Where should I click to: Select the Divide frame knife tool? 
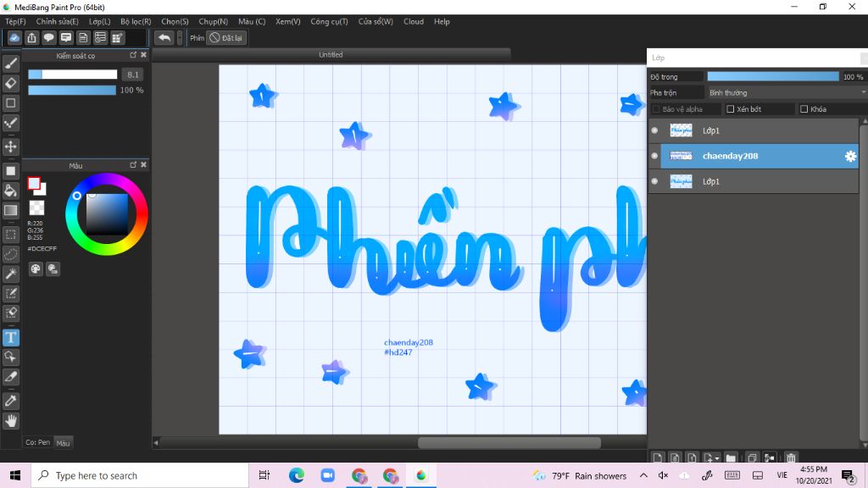coord(10,377)
